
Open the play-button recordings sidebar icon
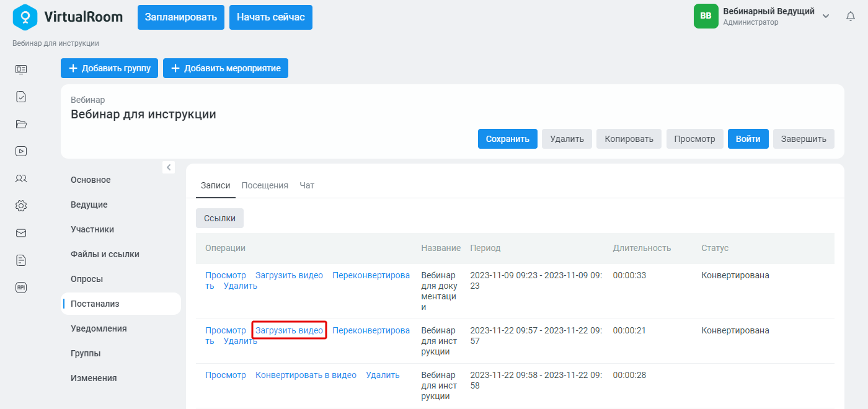coord(21,151)
